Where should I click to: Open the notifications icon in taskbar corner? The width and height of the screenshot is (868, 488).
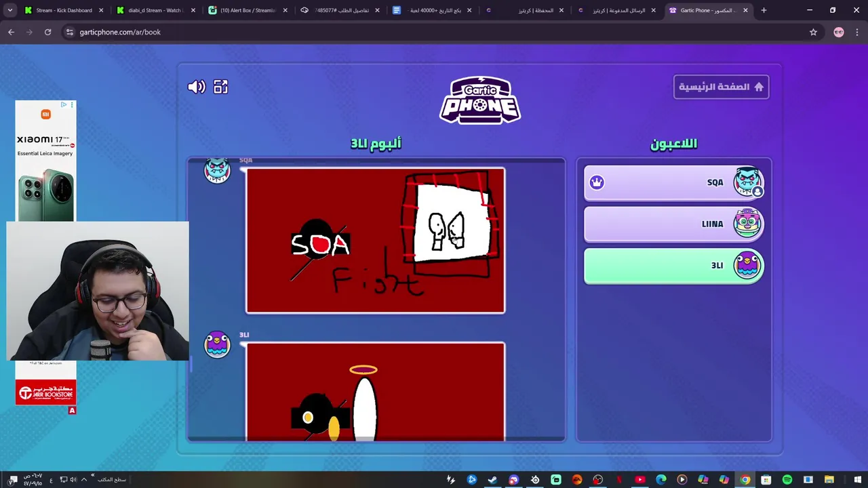pos(13,479)
